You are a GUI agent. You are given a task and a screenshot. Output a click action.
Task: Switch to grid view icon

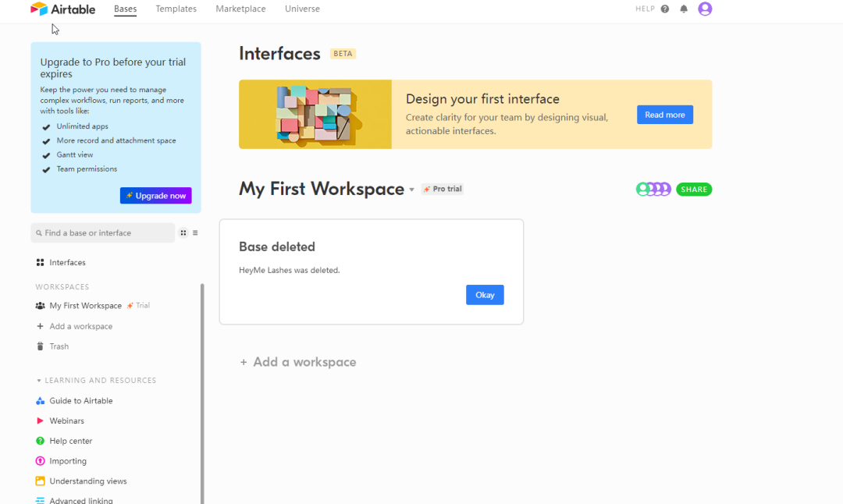tap(183, 232)
